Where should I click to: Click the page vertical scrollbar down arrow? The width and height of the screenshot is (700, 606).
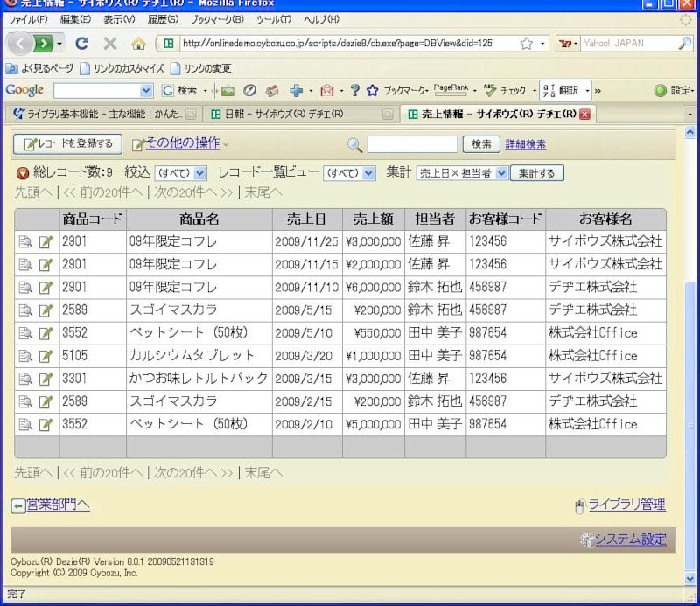pos(689,579)
